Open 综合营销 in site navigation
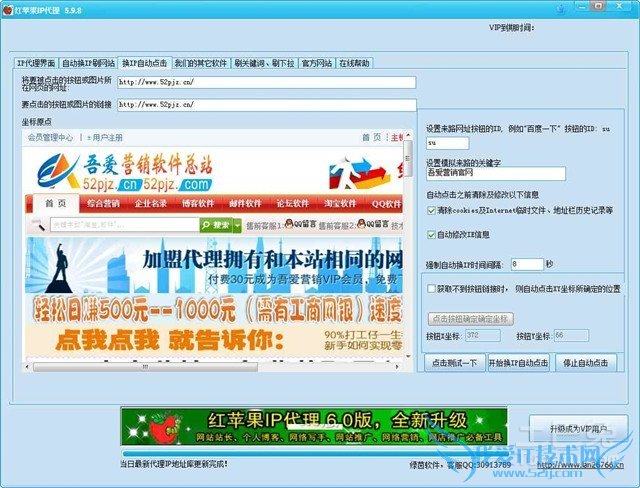 [103, 203]
